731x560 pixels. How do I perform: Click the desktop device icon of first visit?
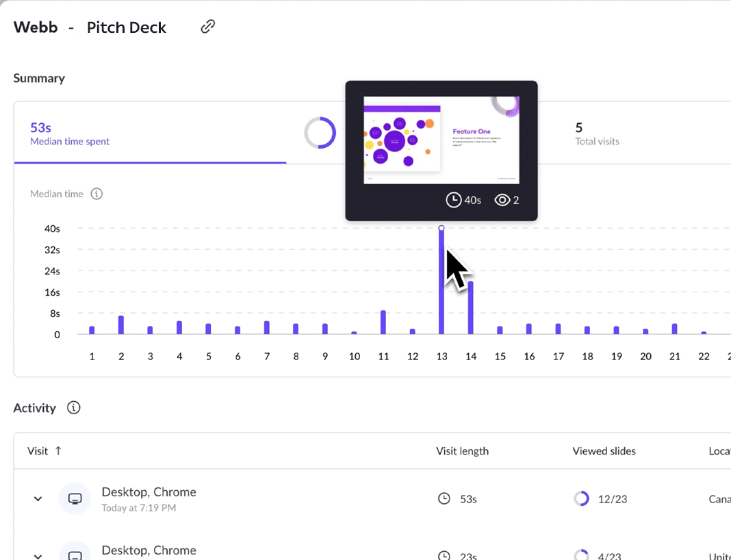click(75, 498)
